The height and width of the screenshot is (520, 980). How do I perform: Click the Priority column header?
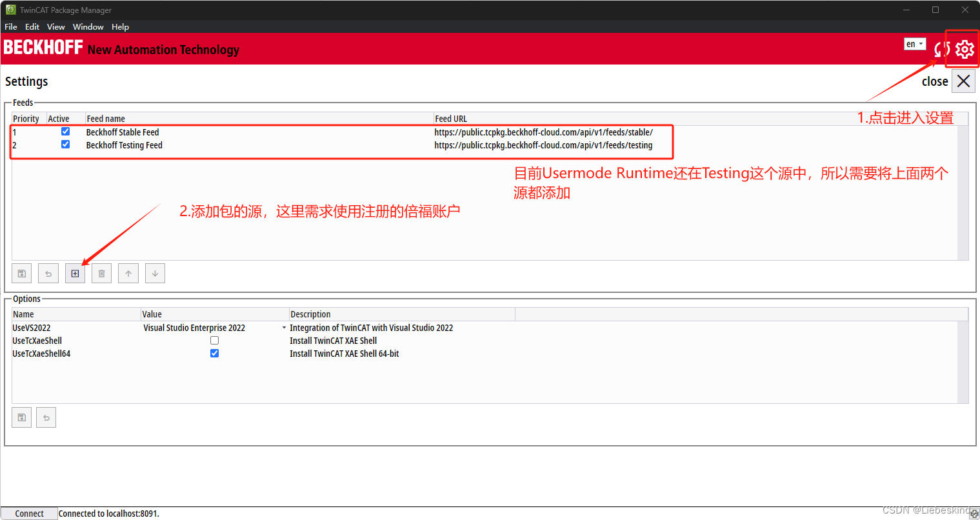tap(29, 119)
